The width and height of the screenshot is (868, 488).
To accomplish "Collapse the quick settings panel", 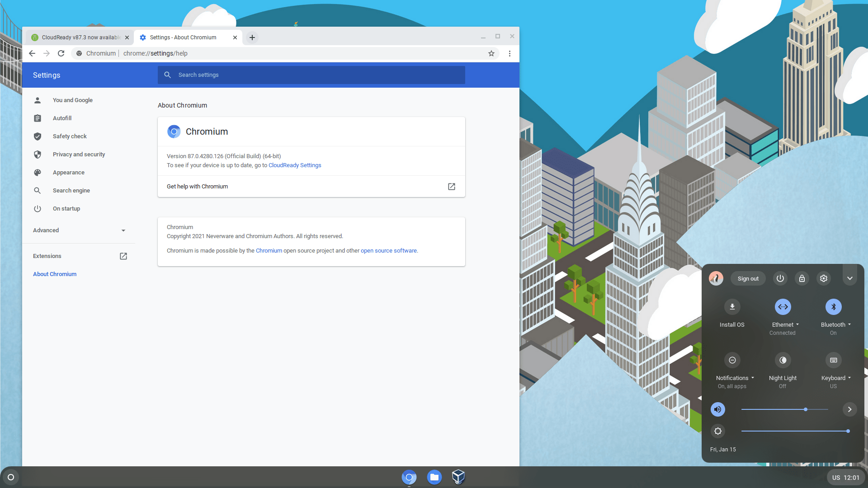I will tap(850, 278).
